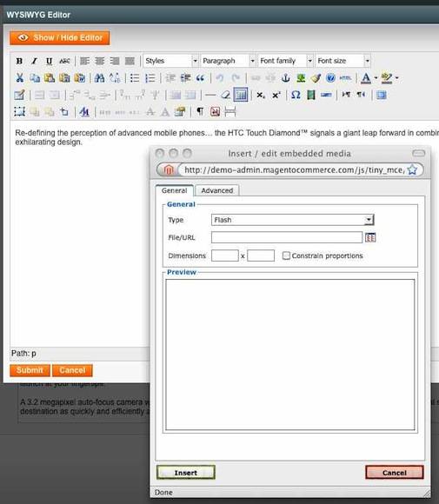439x504 pixels.
Task: Cut selection with scissors icon
Action: click(20, 78)
